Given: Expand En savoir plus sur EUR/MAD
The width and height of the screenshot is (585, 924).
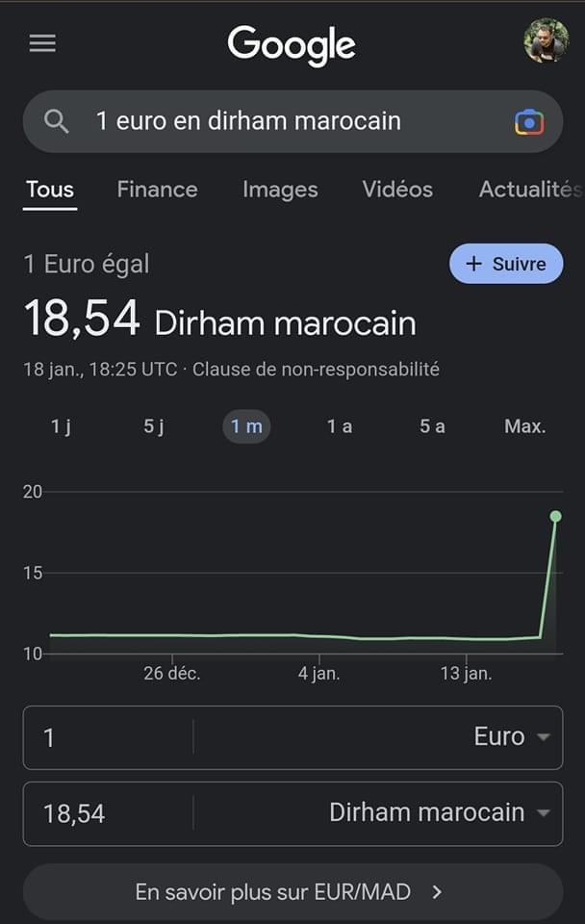Looking at the screenshot, I should 292,892.
